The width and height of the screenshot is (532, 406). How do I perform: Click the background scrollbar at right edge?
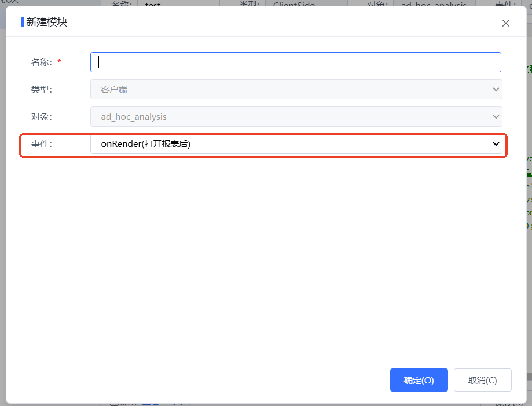529,377
